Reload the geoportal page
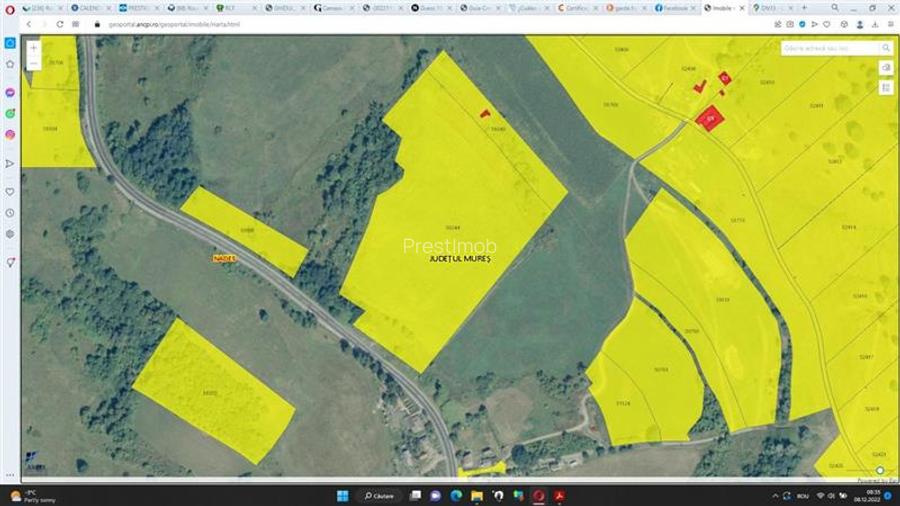 (x=60, y=25)
